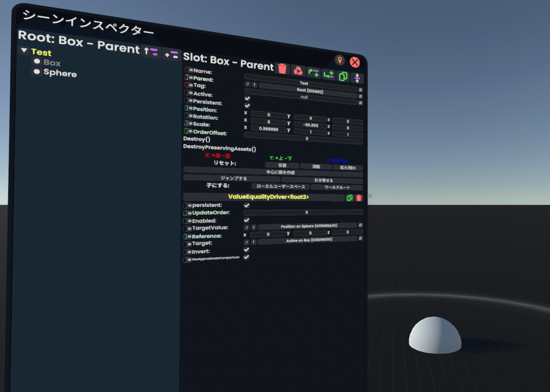Click the green duplicate slot icon in header
The width and height of the screenshot is (550, 392).
343,76
